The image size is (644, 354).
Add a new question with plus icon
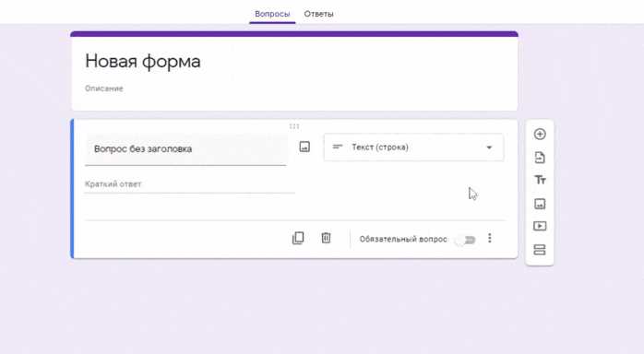pos(540,135)
